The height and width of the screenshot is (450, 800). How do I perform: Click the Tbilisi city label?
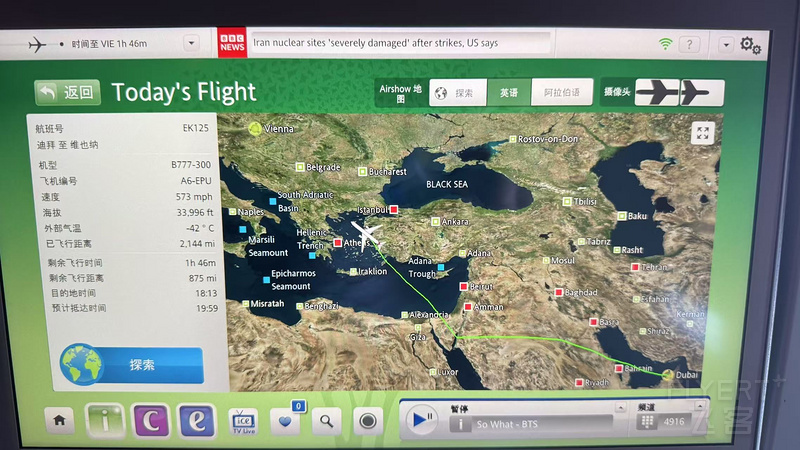click(585, 202)
